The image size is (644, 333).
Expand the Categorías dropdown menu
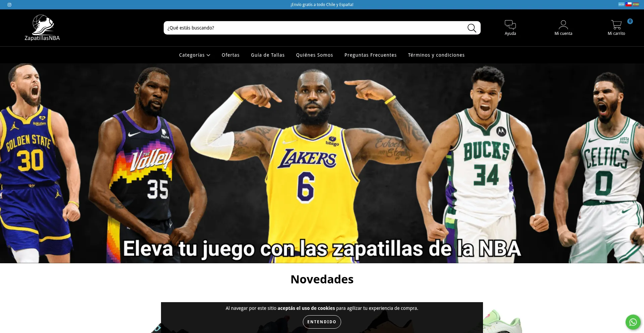point(195,55)
